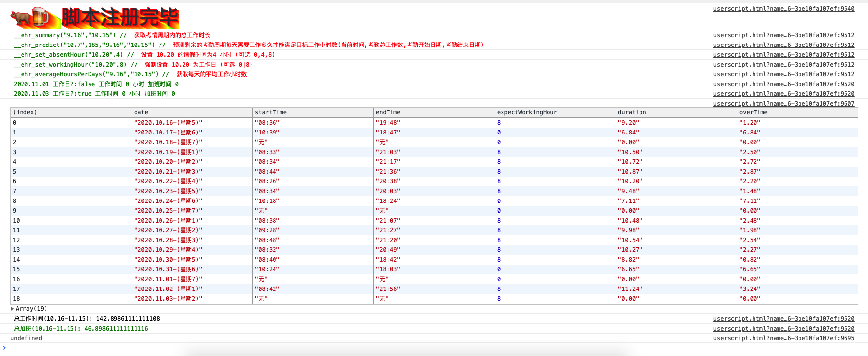Select the __ehr_predict log line text
The width and height of the screenshot is (868, 356).
[x=249, y=45]
